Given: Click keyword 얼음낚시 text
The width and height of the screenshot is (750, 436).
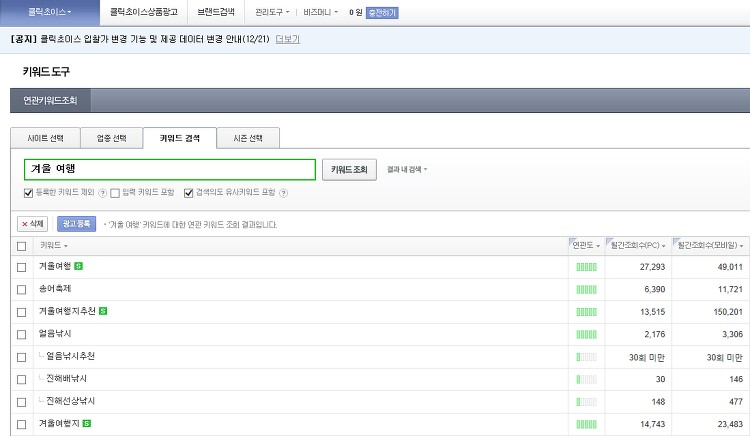Looking at the screenshot, I should coord(55,334).
